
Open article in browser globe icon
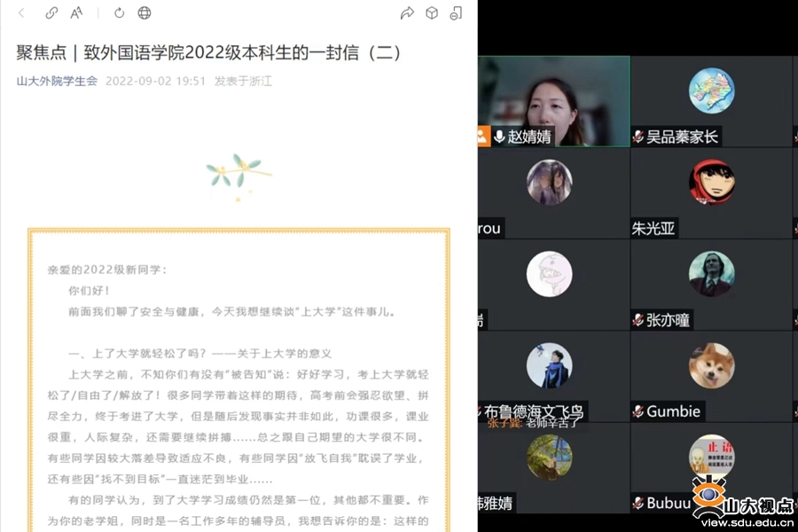click(144, 13)
